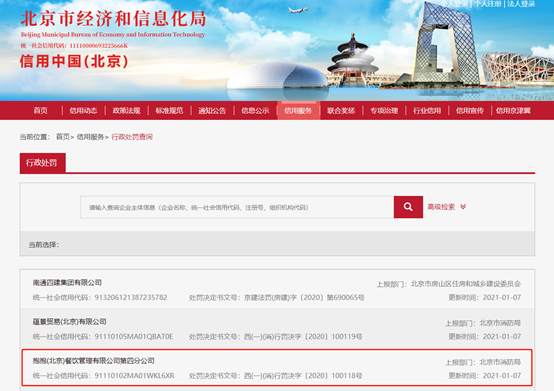Open 蕴晨贸易(北京)有限公司 record
The image size is (554, 391).
[x=70, y=322]
